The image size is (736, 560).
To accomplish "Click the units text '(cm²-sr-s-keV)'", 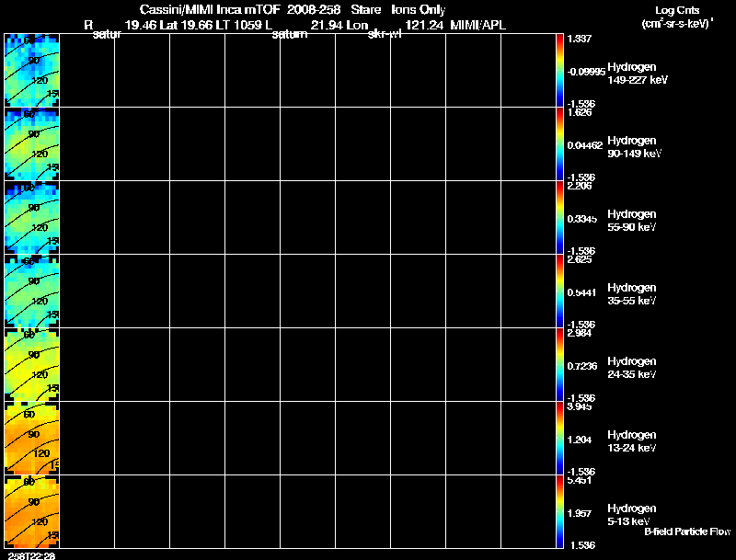I will coord(676,24).
